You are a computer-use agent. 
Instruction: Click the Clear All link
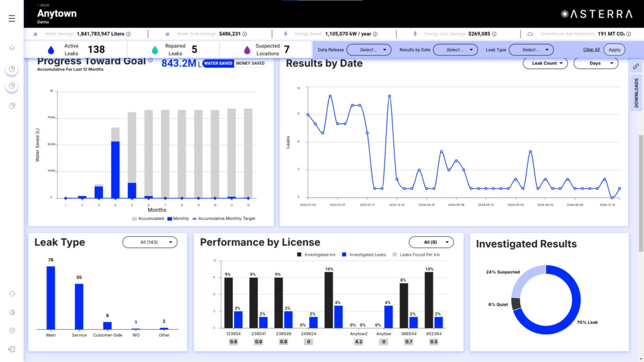pos(591,50)
